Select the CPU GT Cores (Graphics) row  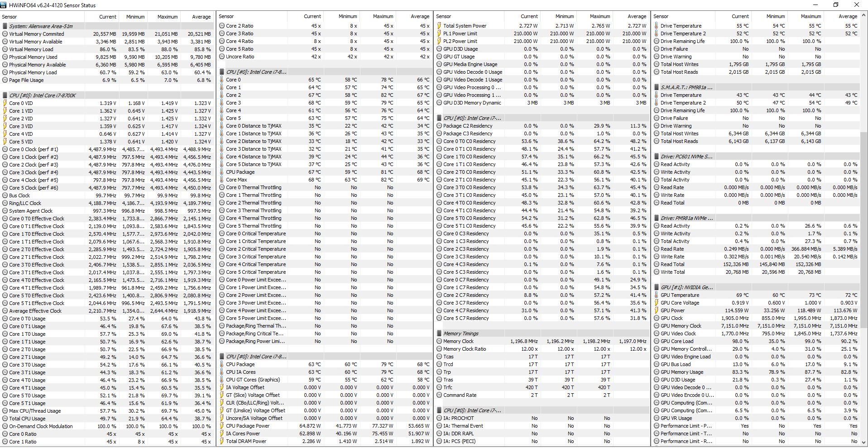[x=325, y=380]
